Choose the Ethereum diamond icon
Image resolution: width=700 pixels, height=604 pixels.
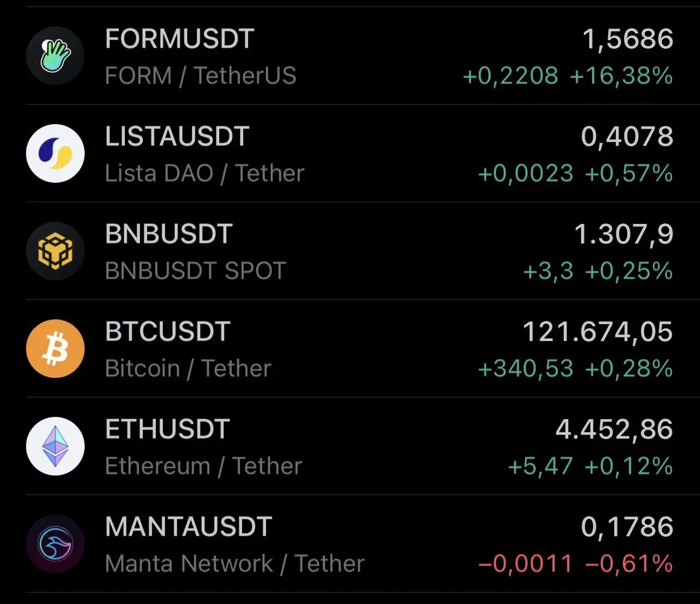tap(55, 446)
